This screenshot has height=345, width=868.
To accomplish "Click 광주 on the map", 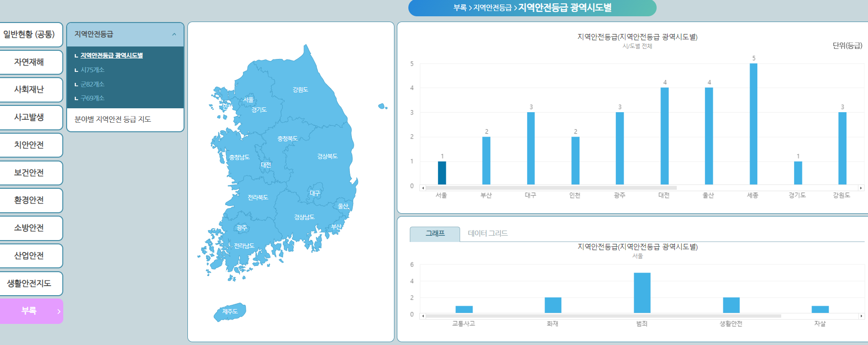I will click(x=242, y=228).
